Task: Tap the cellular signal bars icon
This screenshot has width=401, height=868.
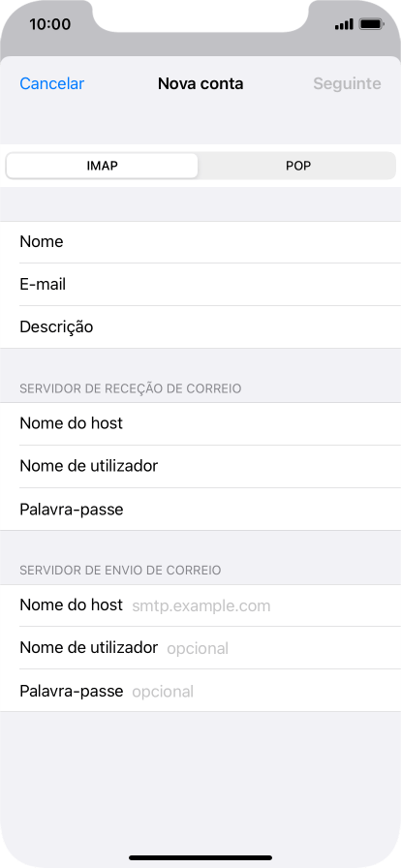Action: click(344, 24)
